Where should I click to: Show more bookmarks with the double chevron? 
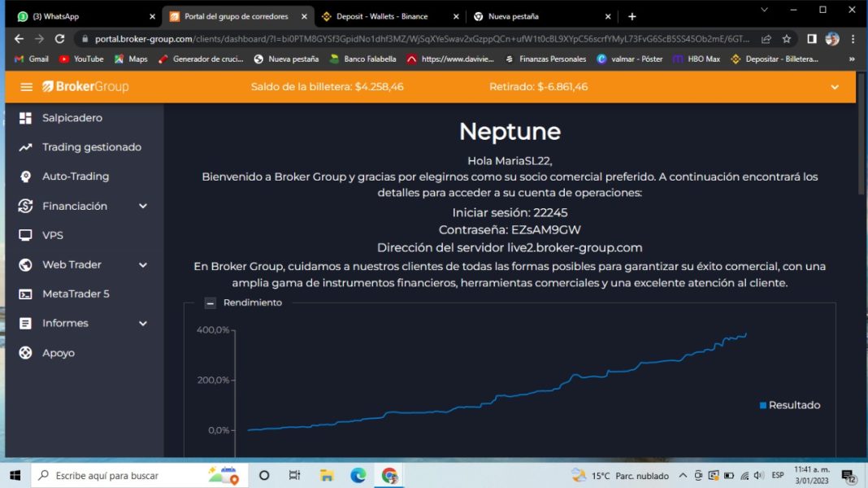click(852, 59)
